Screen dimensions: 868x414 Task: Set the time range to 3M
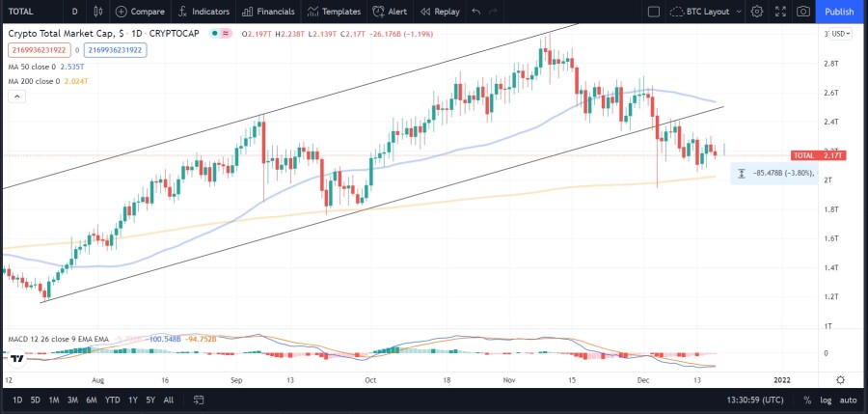click(x=72, y=400)
